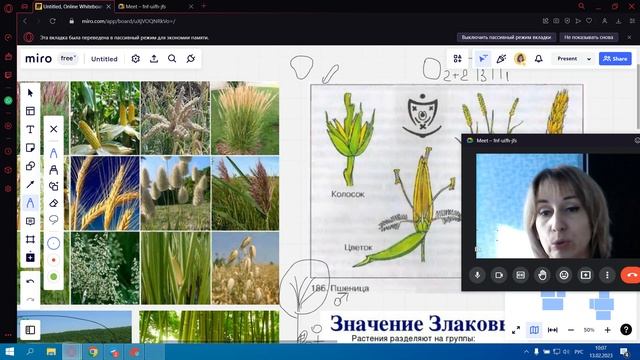Click the 50% zoom level
The image size is (640, 360).
coord(589,330)
